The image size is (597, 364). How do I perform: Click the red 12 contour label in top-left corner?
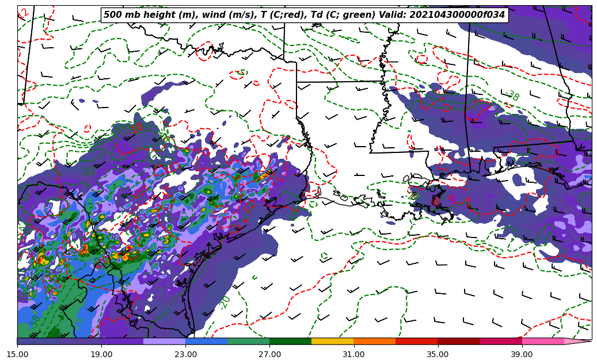pos(23,13)
